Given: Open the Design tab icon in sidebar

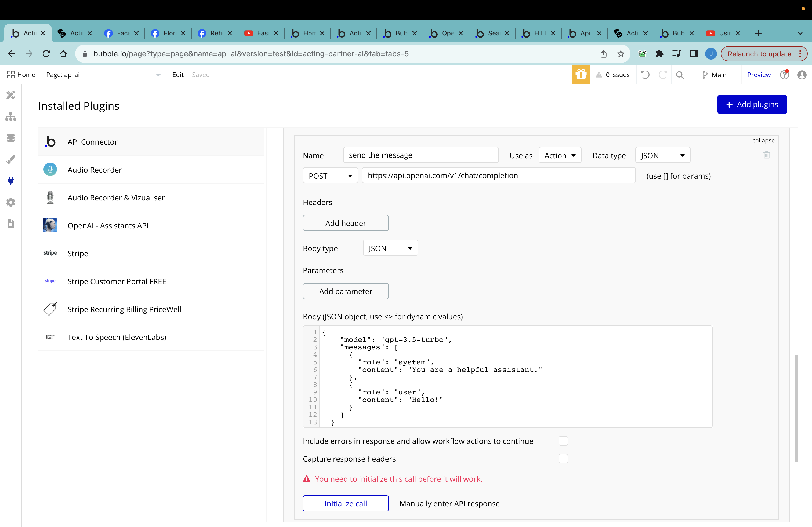Looking at the screenshot, I should coord(10,95).
